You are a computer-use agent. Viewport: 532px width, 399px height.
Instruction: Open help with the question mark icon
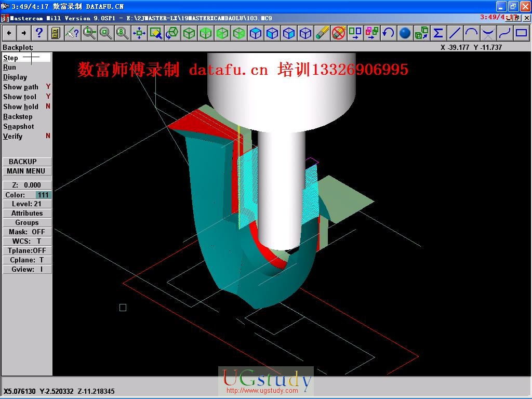(x=39, y=33)
